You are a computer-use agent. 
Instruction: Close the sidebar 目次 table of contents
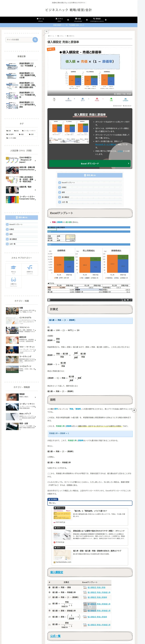click(x=22, y=217)
